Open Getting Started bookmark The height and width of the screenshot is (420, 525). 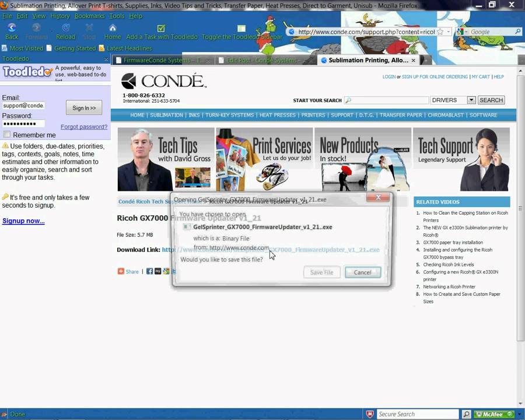pos(71,48)
